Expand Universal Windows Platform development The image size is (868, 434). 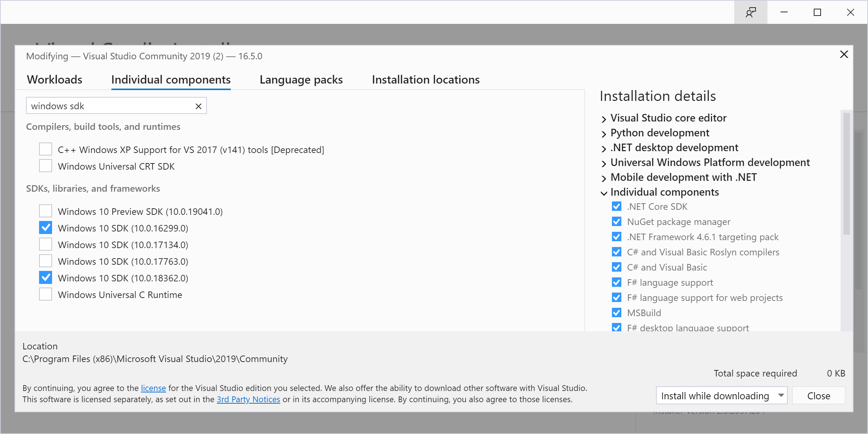tap(603, 163)
